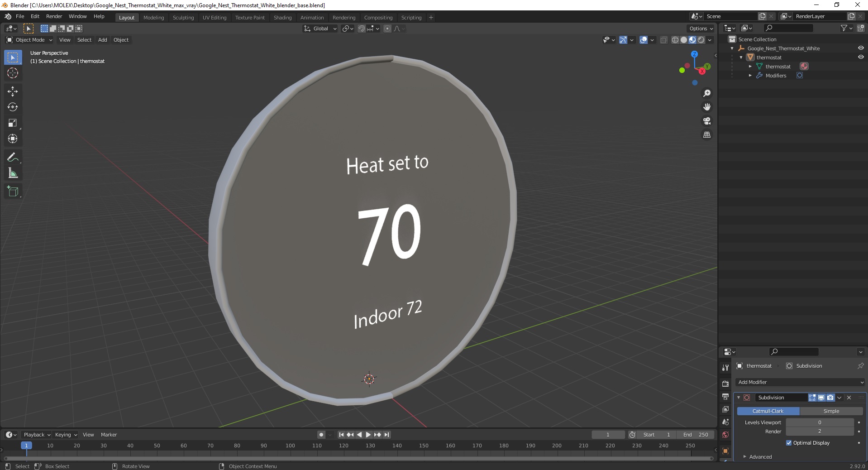
Task: Click the material icon beside thermostat mesh
Action: (804, 67)
